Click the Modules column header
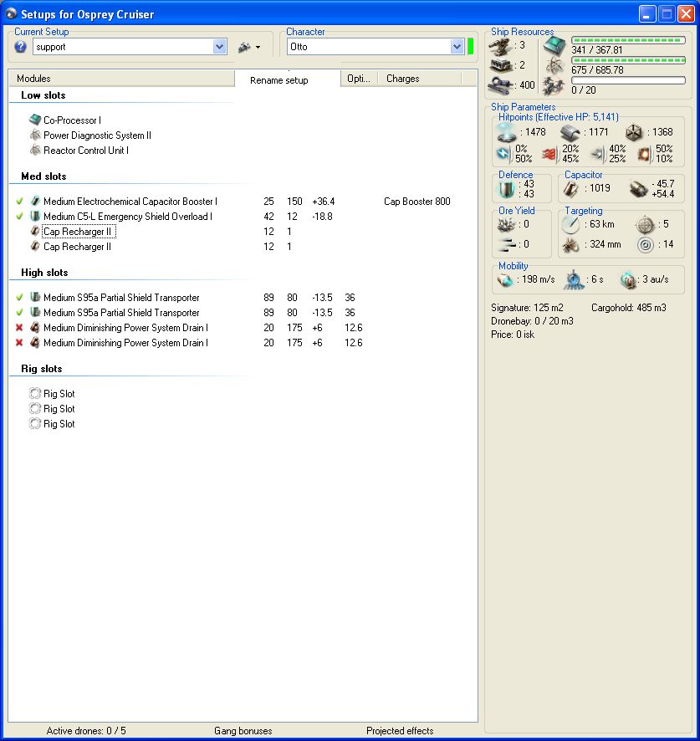This screenshot has height=741, width=700. pyautogui.click(x=121, y=79)
